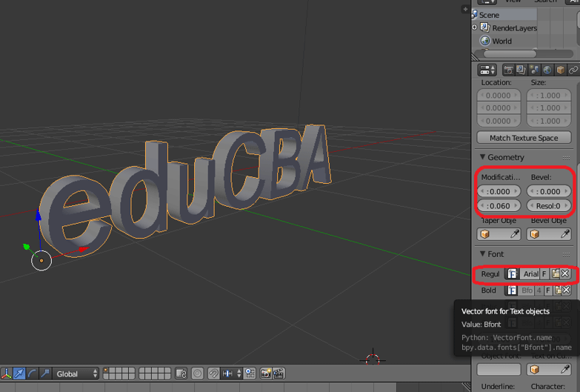Click the Bevel Resolution field
The image size is (580, 392).
(x=549, y=205)
